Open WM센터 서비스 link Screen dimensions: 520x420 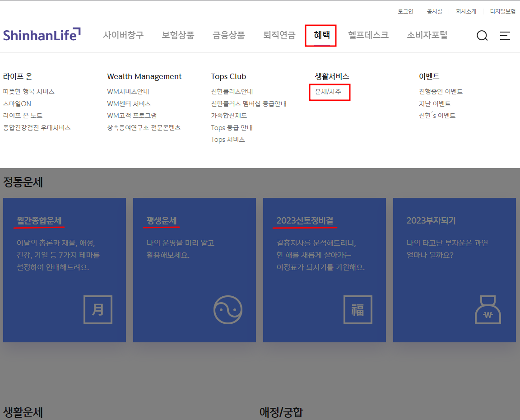(x=129, y=104)
